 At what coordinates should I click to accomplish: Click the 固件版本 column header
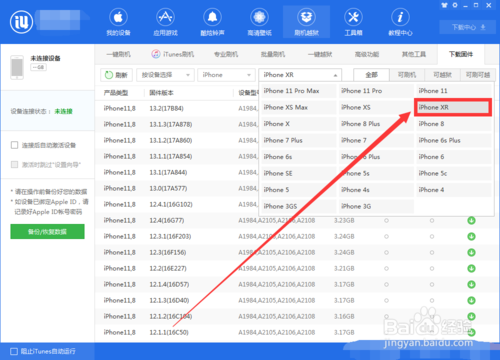pos(161,93)
